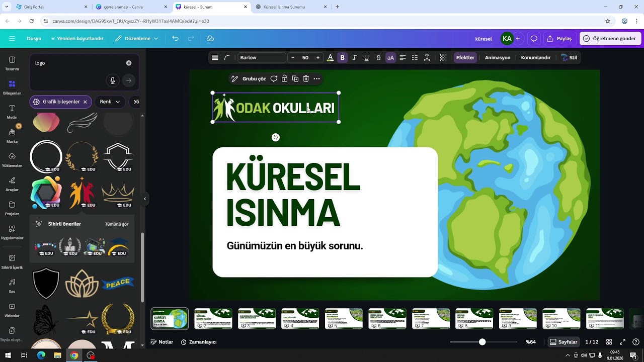Open the Konumlandır panel
This screenshot has height=362, width=644.
536,58
